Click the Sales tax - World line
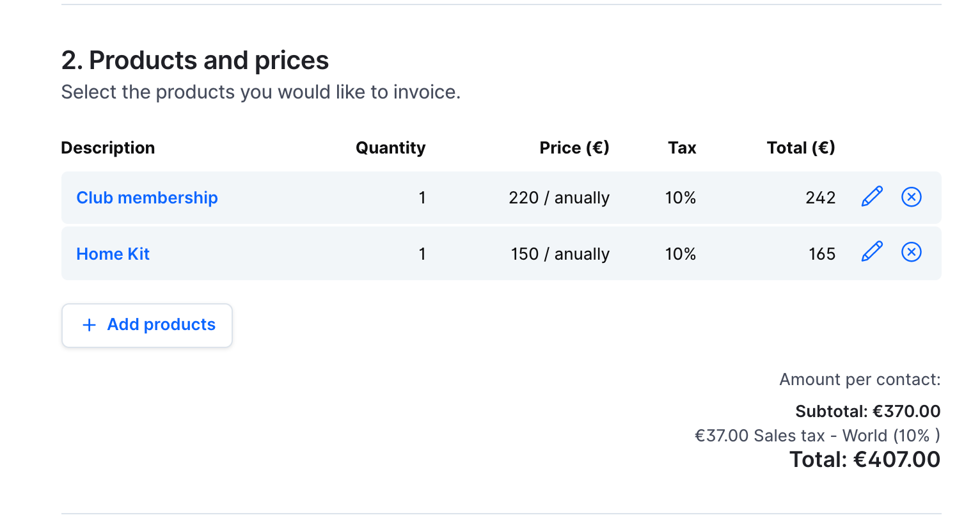The height and width of the screenshot is (522, 980). click(817, 436)
